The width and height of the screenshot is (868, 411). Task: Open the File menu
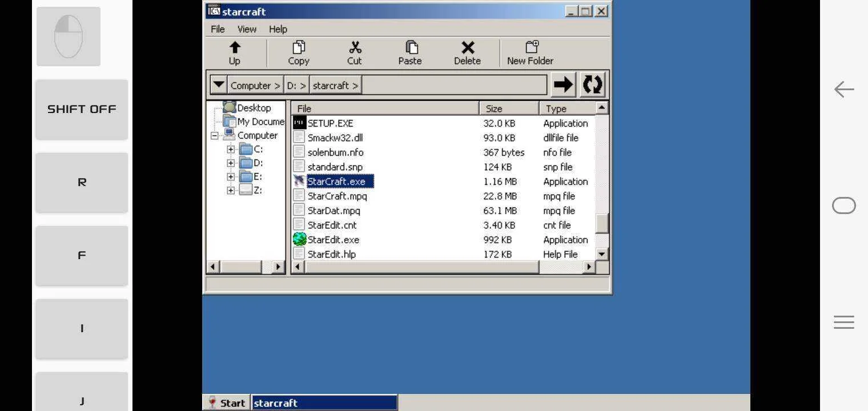218,29
